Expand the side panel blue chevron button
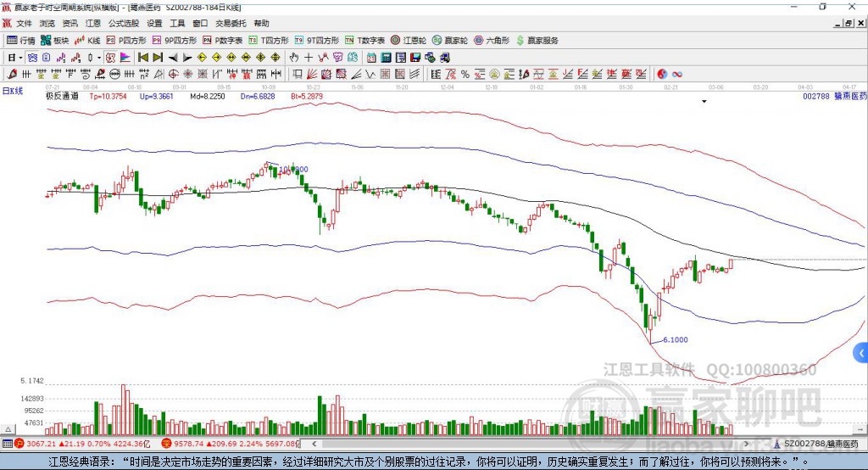 [x=861, y=353]
